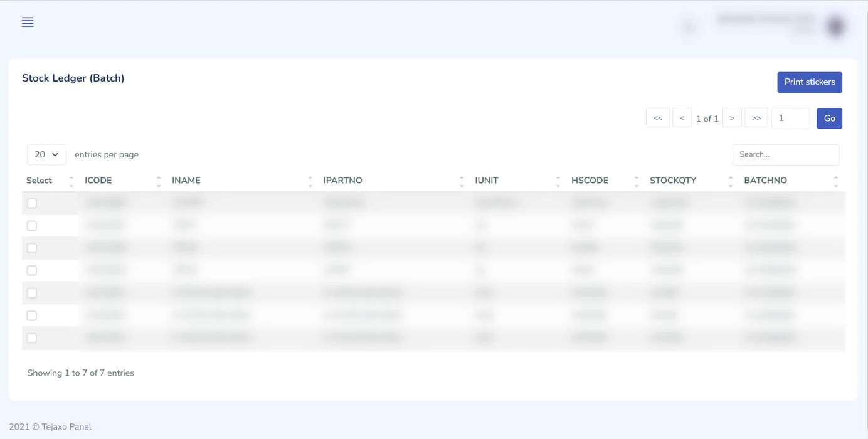Sort table by STOCKQTY column
The width and height of the screenshot is (868, 439).
pos(691,181)
